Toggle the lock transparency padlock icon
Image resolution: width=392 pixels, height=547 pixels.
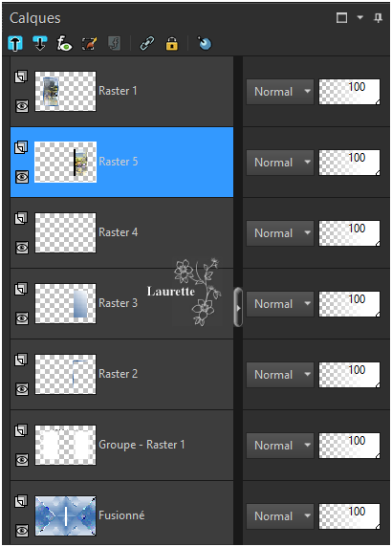pyautogui.click(x=171, y=44)
